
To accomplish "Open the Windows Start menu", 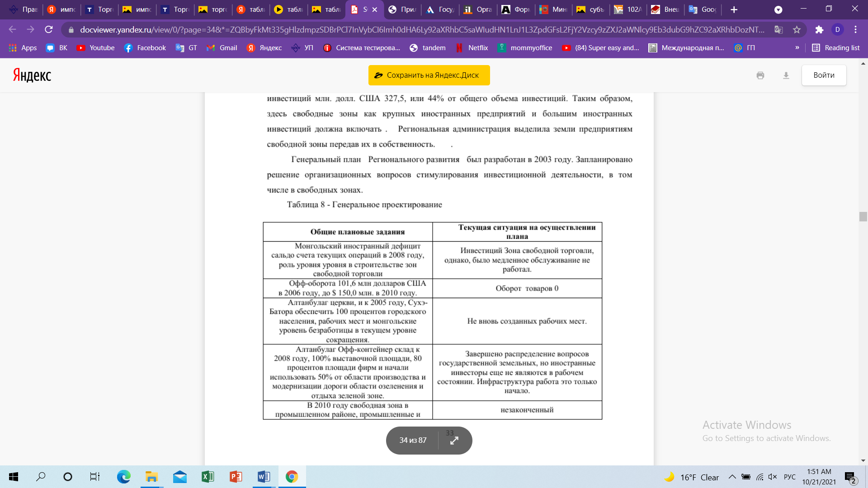I will pos(14,477).
